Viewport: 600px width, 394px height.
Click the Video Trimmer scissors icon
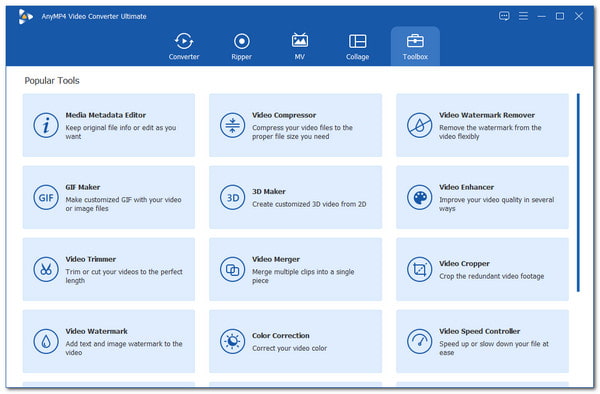pyautogui.click(x=46, y=269)
